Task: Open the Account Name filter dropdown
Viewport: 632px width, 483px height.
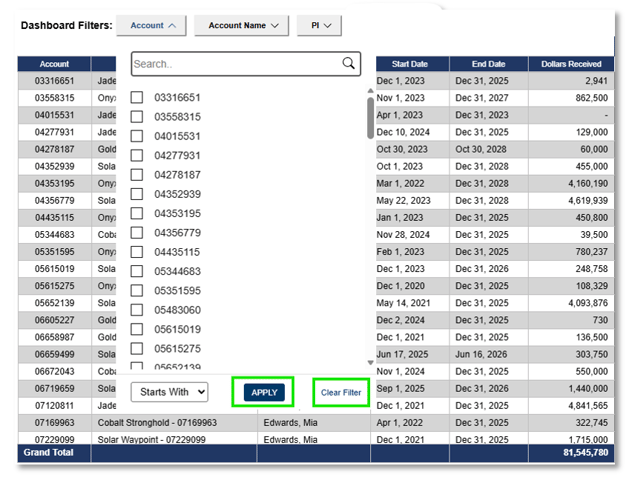Action: 241,25
